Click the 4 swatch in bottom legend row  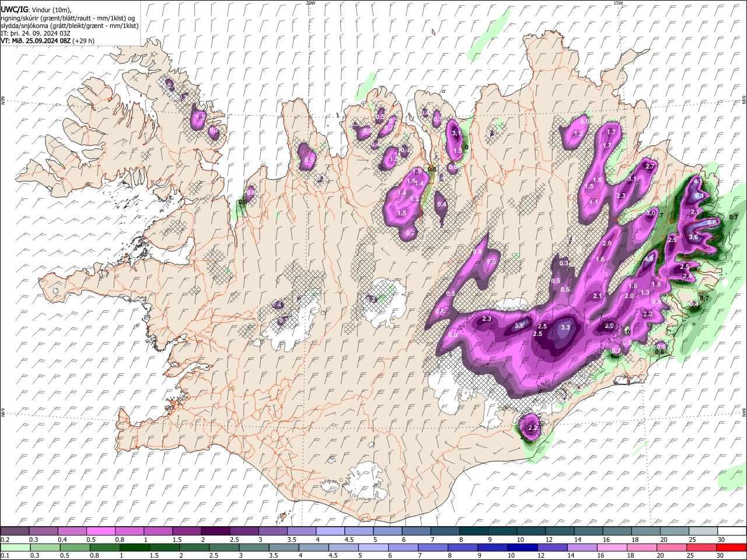pyautogui.click(x=313, y=547)
